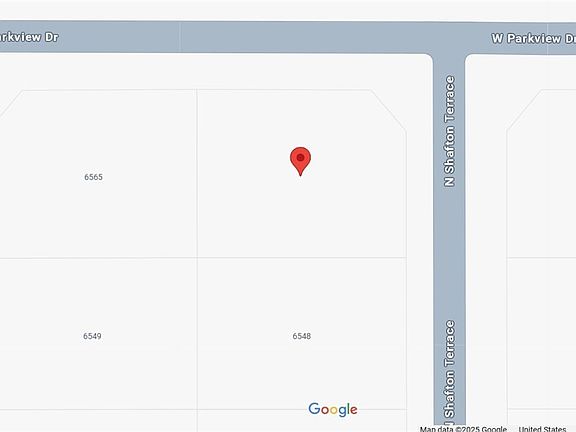Click the chamfered corner edge of pinned lot

coord(388,109)
